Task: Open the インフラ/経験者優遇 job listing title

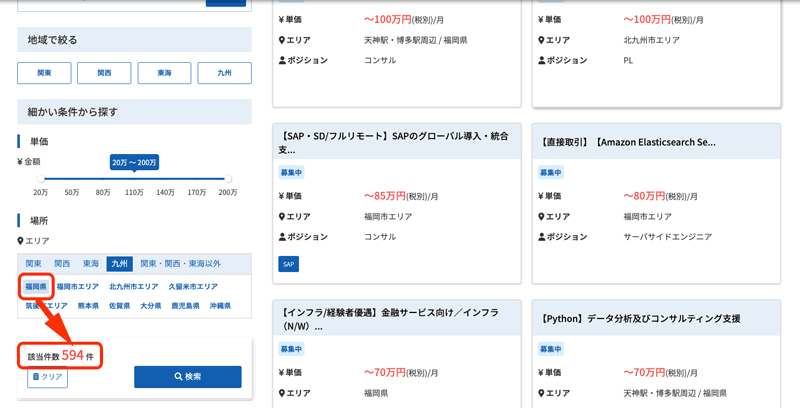Action: [388, 319]
